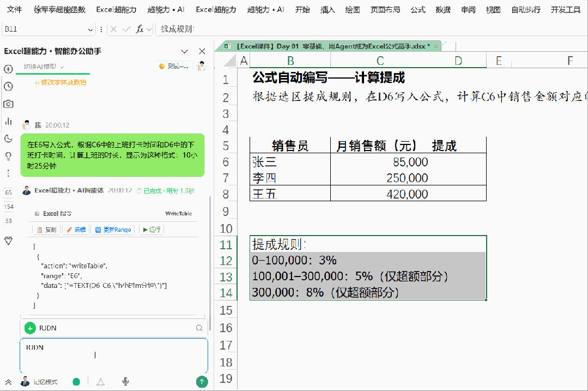Image resolution: width=588 pixels, height=391 pixels.
Task: Click the sidebar counter showing 65
Action: click(8, 193)
